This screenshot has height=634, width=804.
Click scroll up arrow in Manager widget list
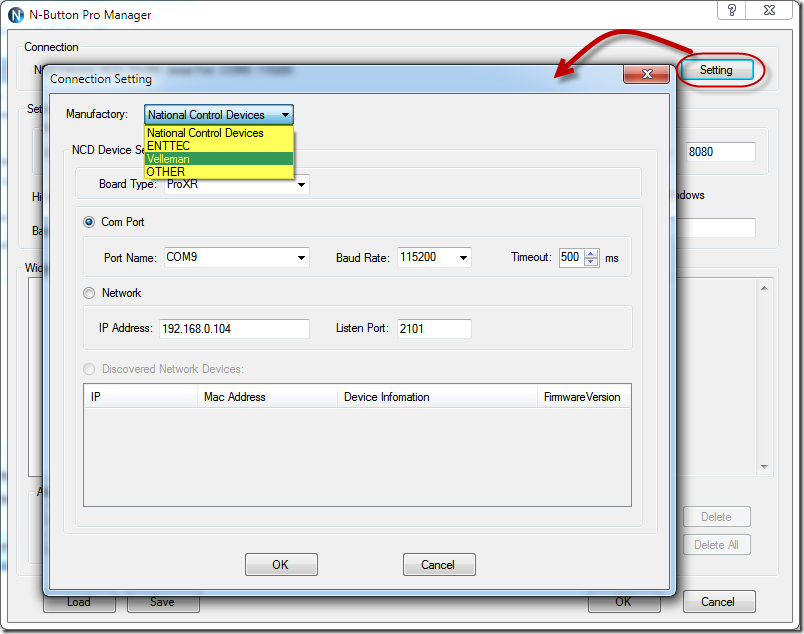764,288
